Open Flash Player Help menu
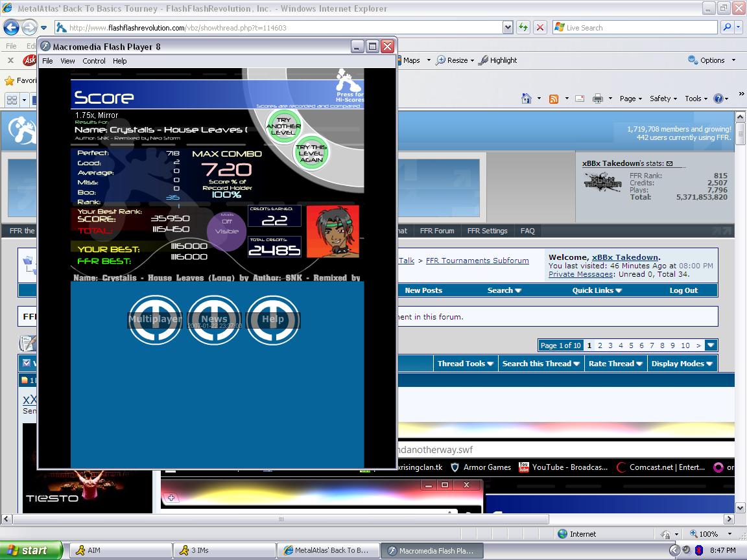 [119, 61]
